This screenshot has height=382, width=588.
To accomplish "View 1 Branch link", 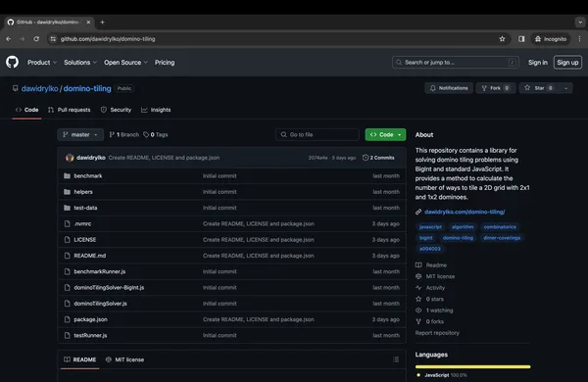I will tap(124, 134).
